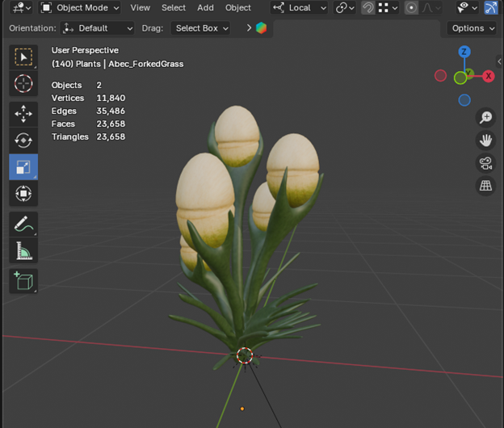Click the zoom magnifier button
Viewport: 504px width, 428px height.
click(x=485, y=118)
